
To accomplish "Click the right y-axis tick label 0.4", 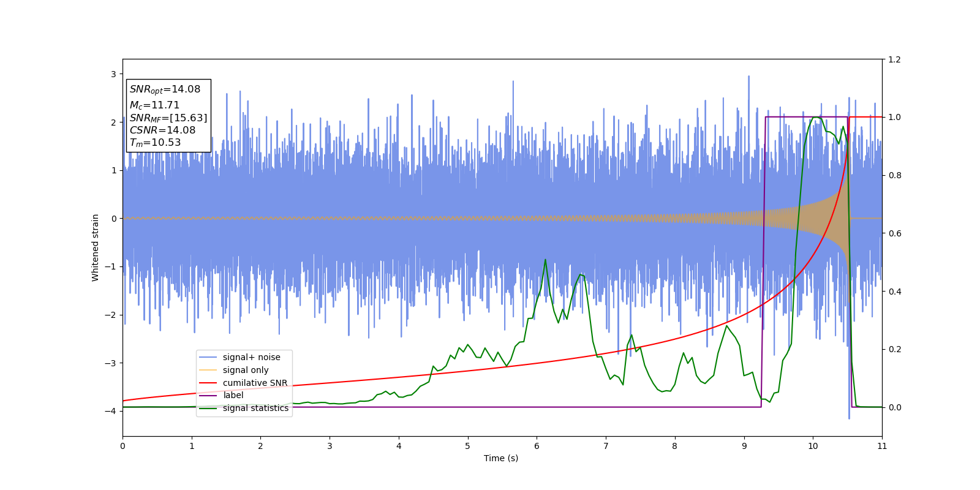I will (x=894, y=292).
